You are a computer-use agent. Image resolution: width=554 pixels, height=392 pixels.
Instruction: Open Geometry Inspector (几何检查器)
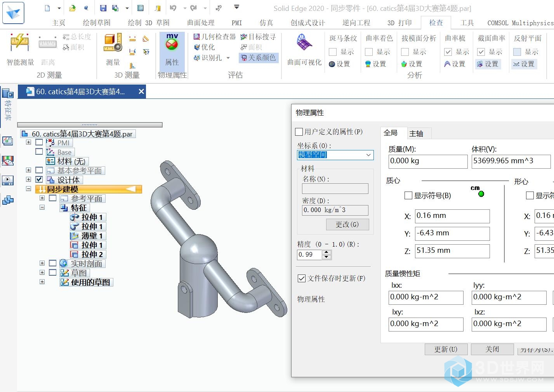click(215, 37)
